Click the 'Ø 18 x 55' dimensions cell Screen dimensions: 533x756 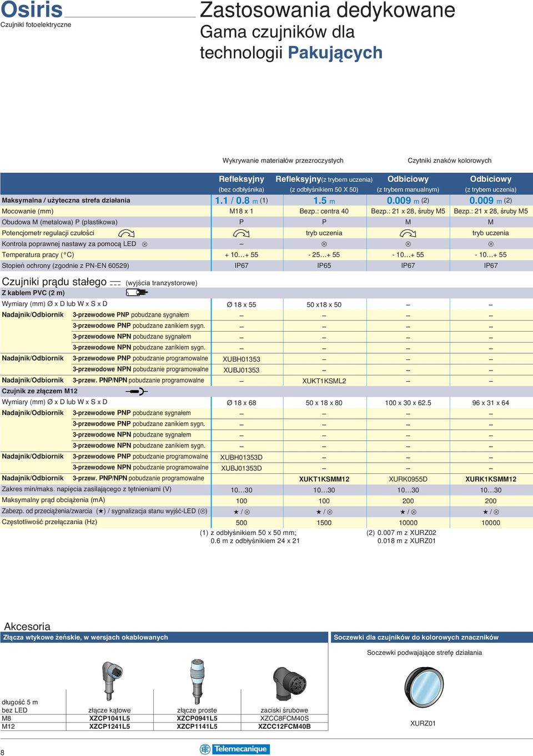(242, 305)
